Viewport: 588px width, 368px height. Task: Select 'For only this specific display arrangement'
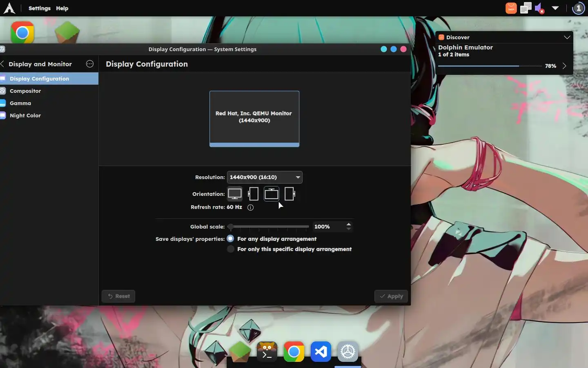pos(231,249)
